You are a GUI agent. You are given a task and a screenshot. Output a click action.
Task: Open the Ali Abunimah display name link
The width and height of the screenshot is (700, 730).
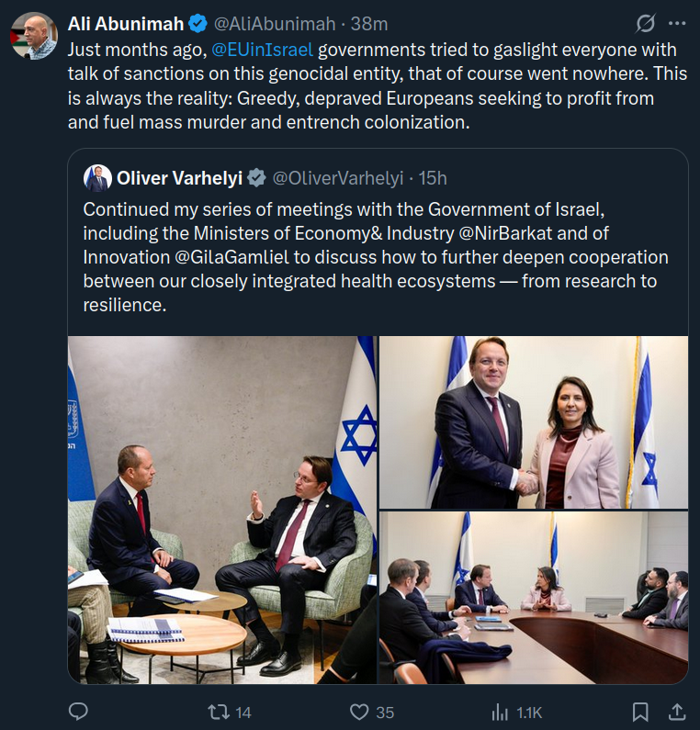coord(126,24)
